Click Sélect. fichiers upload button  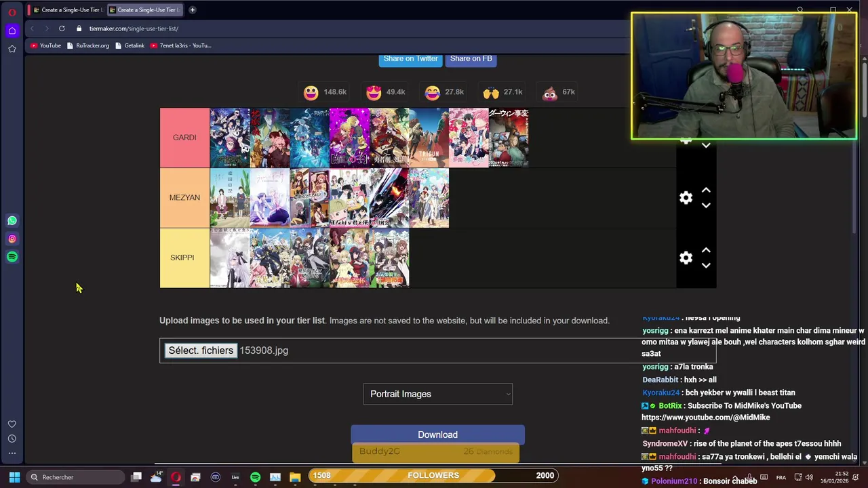click(x=201, y=350)
